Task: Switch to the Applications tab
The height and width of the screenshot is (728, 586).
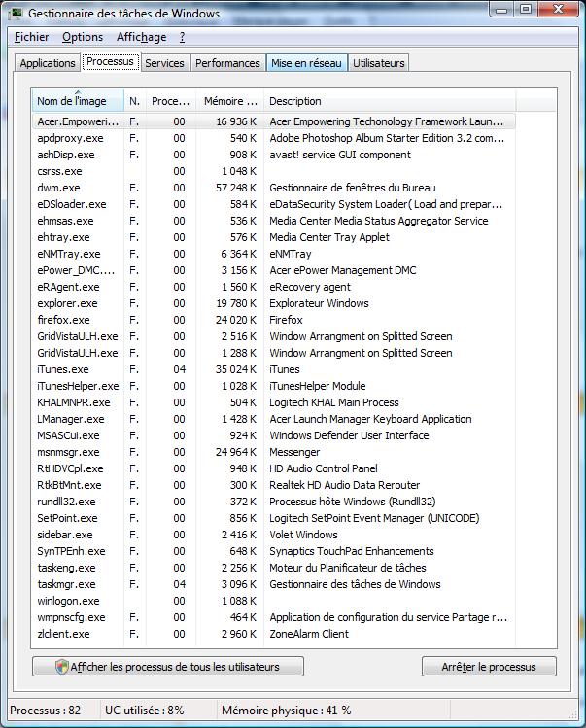Action: (48, 63)
